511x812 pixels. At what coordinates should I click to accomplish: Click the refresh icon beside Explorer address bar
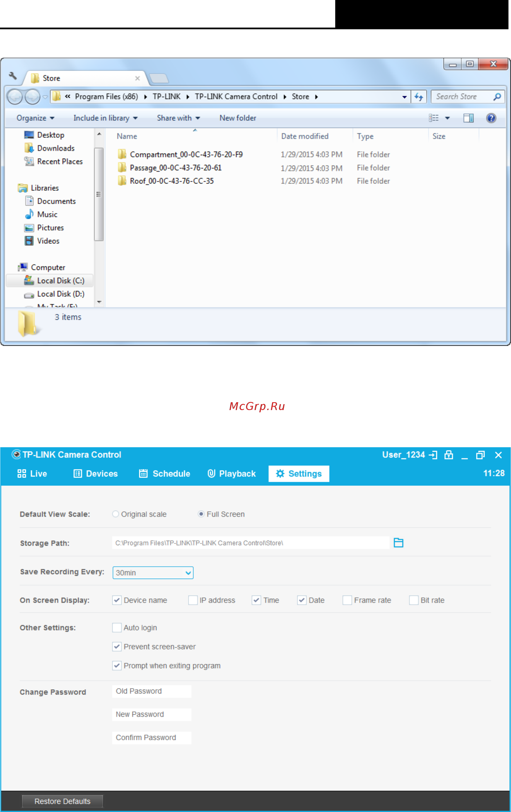point(419,97)
